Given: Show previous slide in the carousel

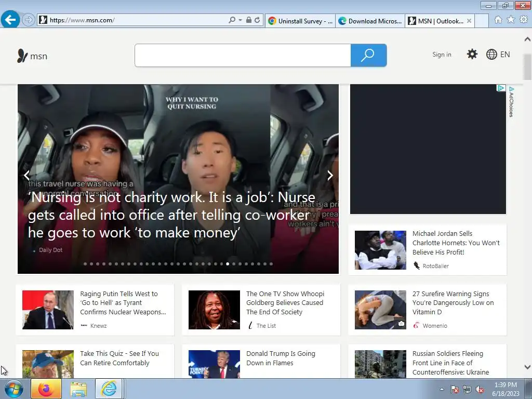Looking at the screenshot, I should pos(26,176).
